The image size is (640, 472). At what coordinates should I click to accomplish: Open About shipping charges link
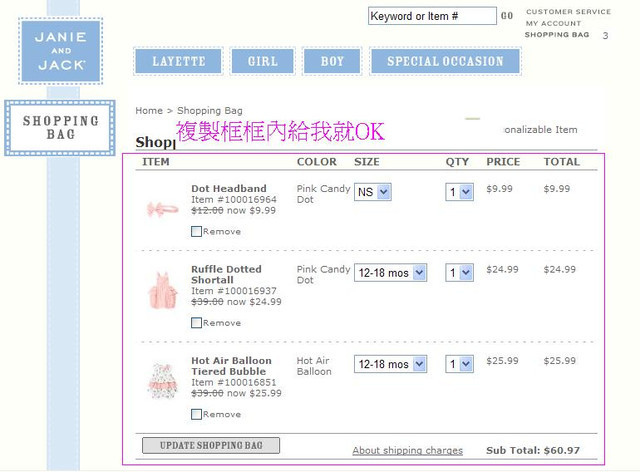[407, 450]
